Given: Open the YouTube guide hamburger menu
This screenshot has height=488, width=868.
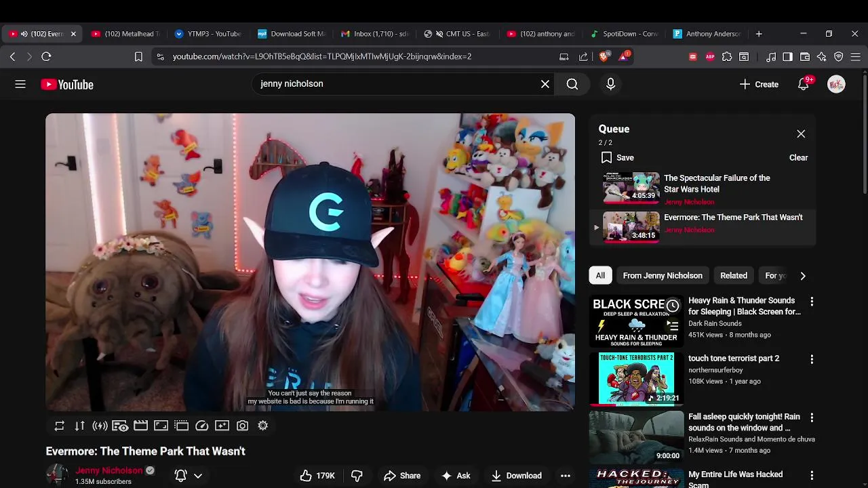Looking at the screenshot, I should [x=20, y=84].
